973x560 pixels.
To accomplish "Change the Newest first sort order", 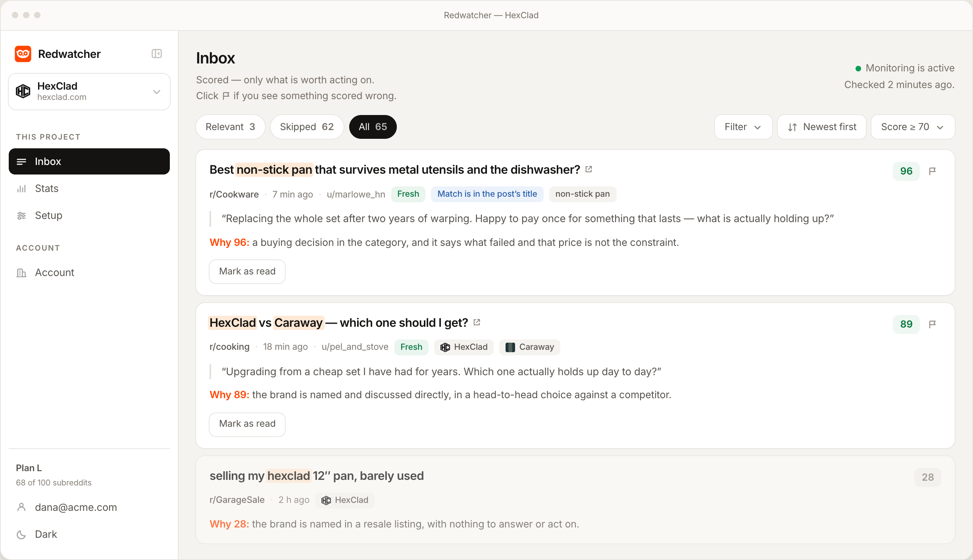I will pyautogui.click(x=821, y=127).
